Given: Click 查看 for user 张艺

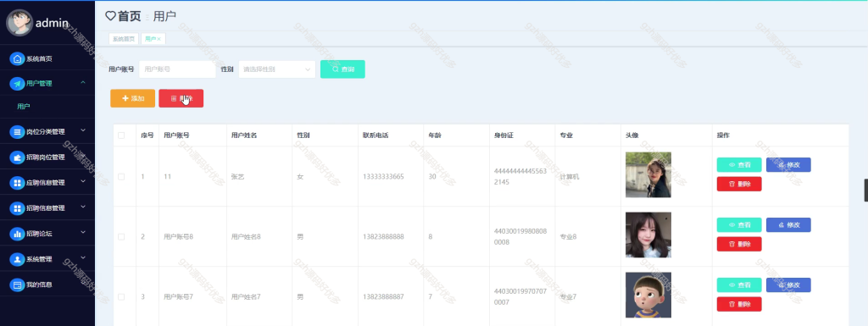Looking at the screenshot, I should (739, 164).
